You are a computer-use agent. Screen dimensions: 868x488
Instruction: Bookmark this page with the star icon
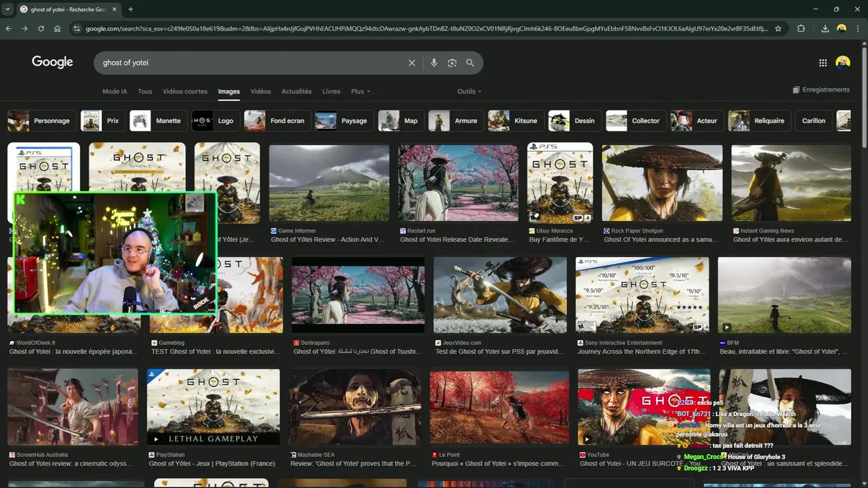[778, 28]
